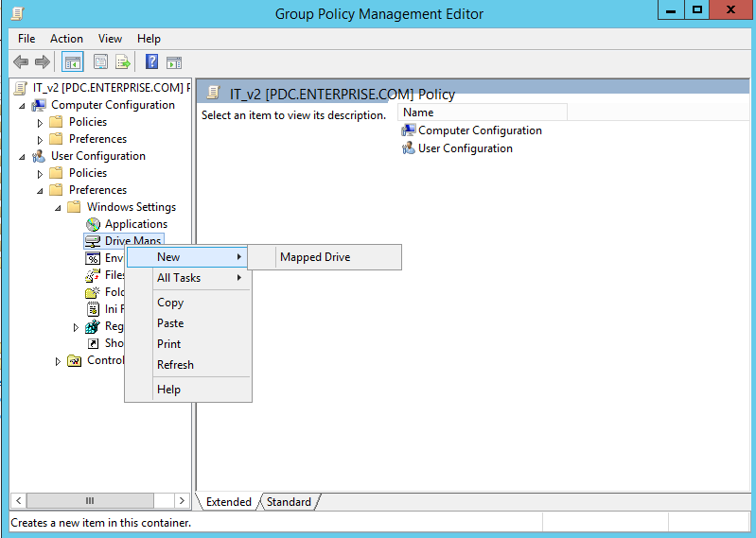Open the File menu
Viewport: 756px width, 538px height.
pyautogui.click(x=26, y=39)
